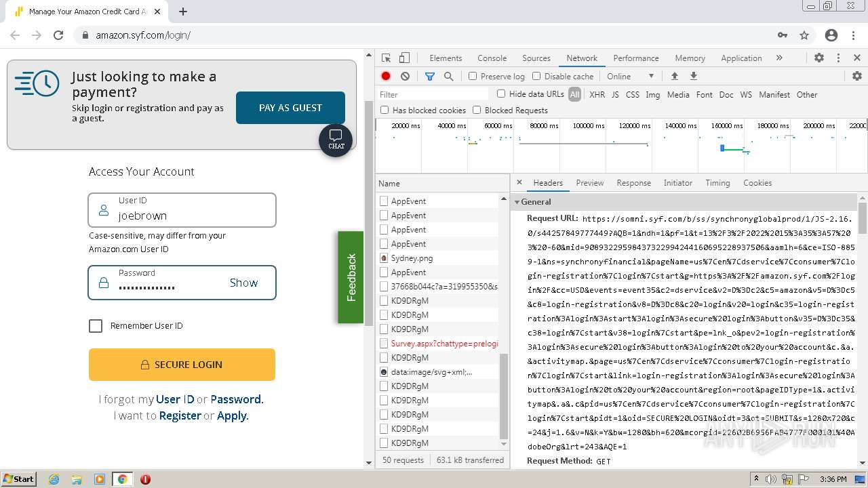The height and width of the screenshot is (488, 868).
Task: Enable Preserve log
Action: (x=473, y=76)
